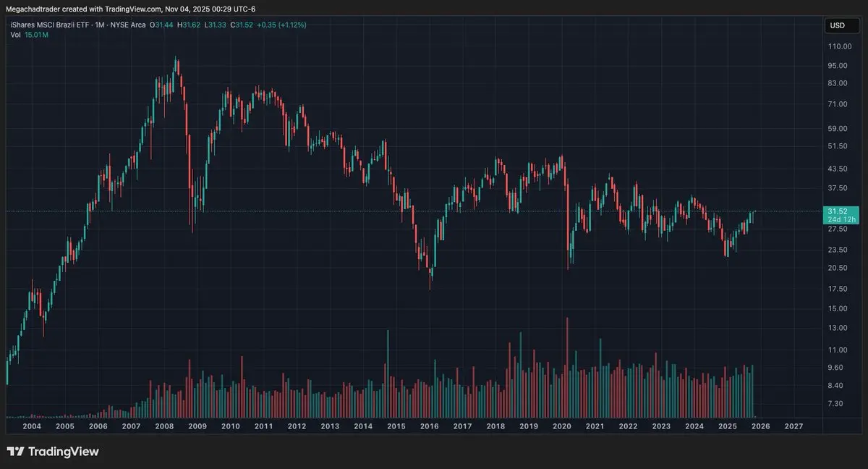The height and width of the screenshot is (469, 868).
Task: Click the 8.40 price axis label
Action: 835,386
